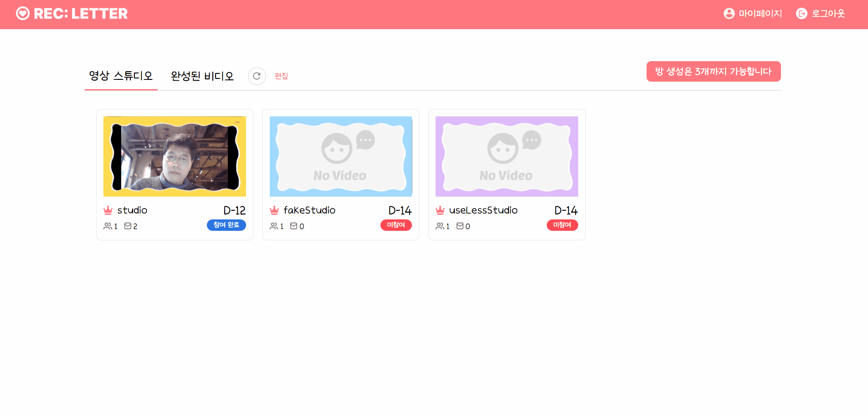Click the room creation limit button
The width and height of the screenshot is (868, 416).
pos(713,71)
